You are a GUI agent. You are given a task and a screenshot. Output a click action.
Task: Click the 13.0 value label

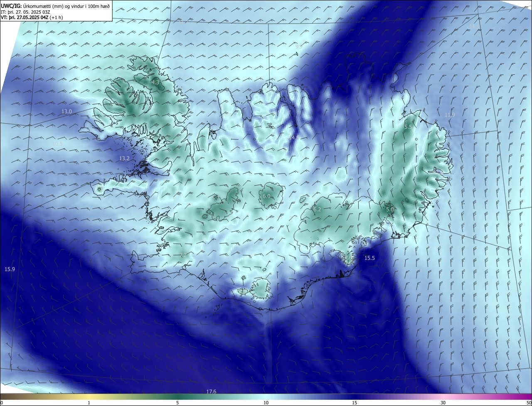tap(66, 112)
